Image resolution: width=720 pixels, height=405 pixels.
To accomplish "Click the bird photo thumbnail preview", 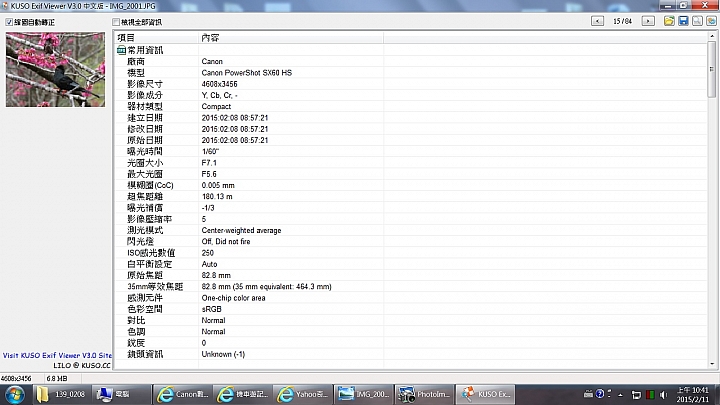I will (x=55, y=69).
